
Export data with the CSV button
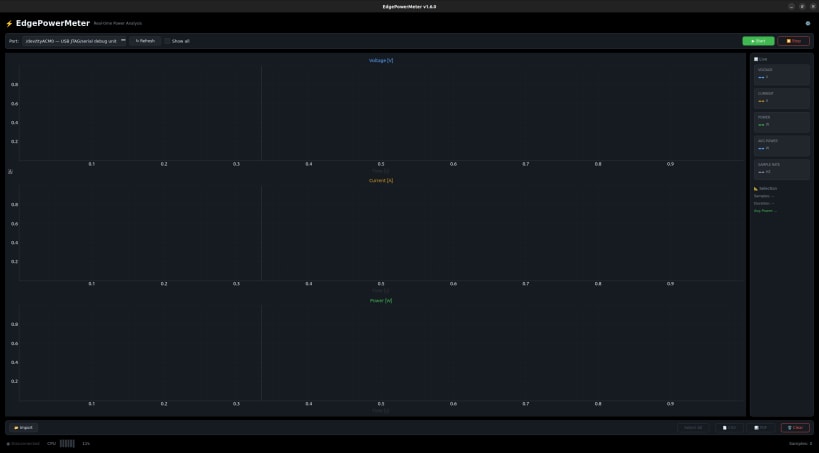(729, 427)
